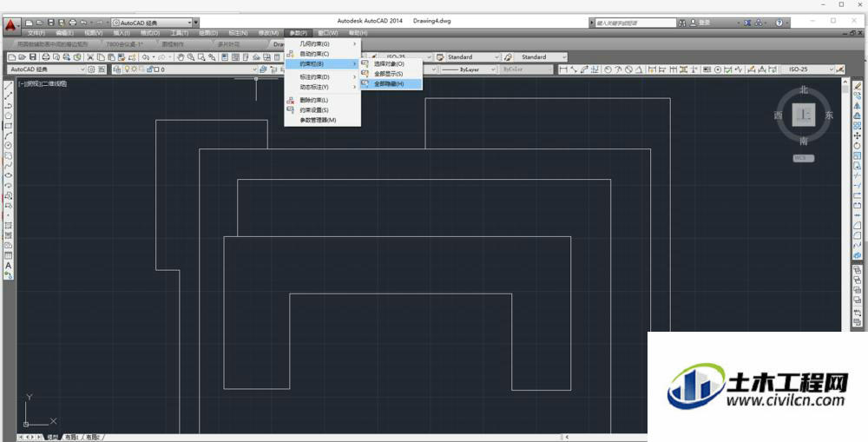
Task: Select 选择对象(O) submenu item
Action: click(x=391, y=63)
